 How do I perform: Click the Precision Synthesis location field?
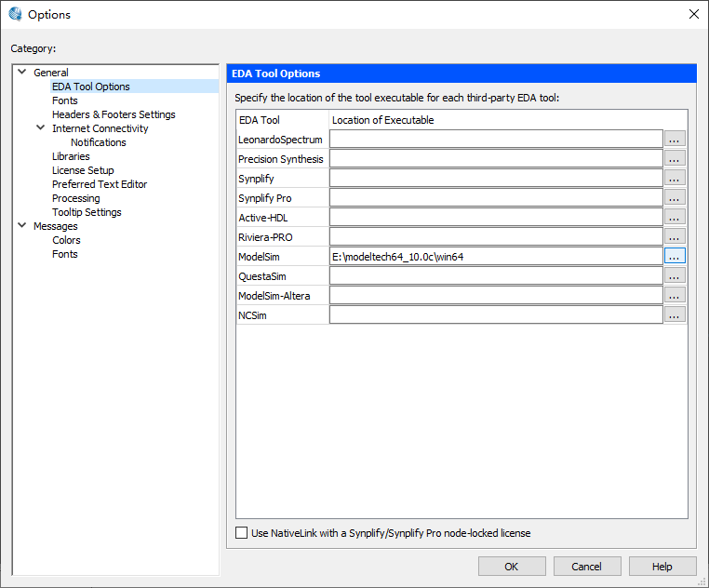tap(496, 158)
